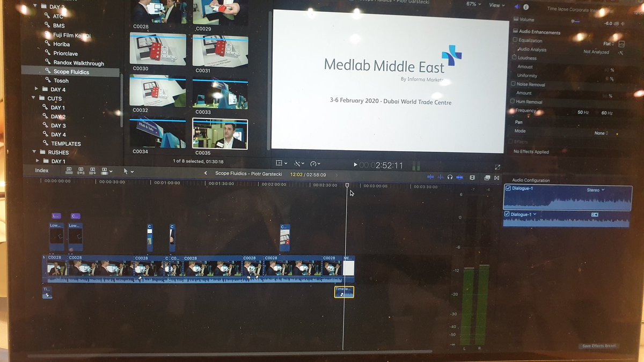Select clip thumbnail C0033
Screen dimensions: 644x362
(221, 93)
